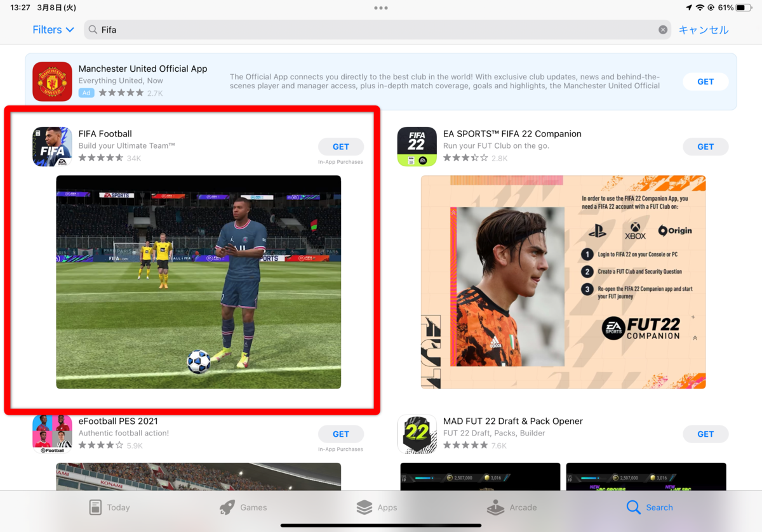Screen dimensions: 762x532
Task: Open the FIFA Football app icon
Action: coord(52,147)
